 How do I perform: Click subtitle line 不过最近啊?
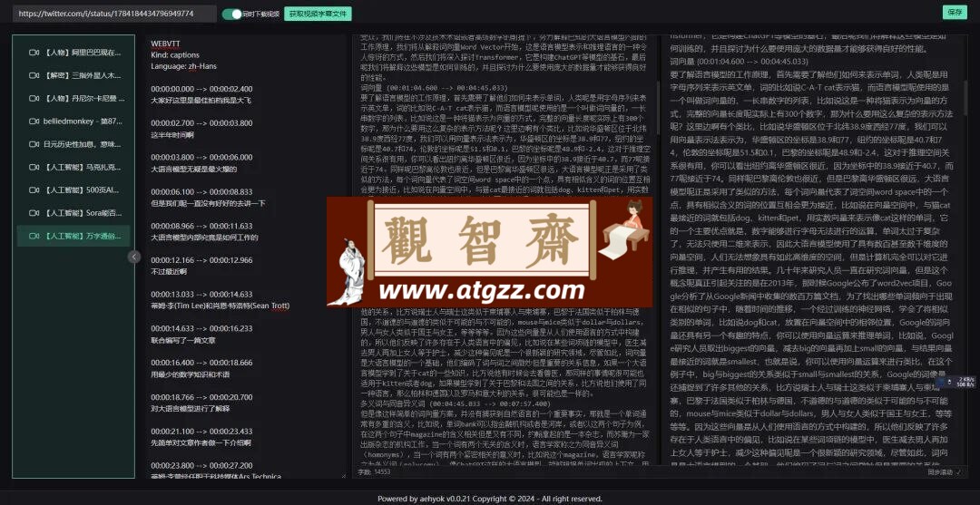pos(169,271)
